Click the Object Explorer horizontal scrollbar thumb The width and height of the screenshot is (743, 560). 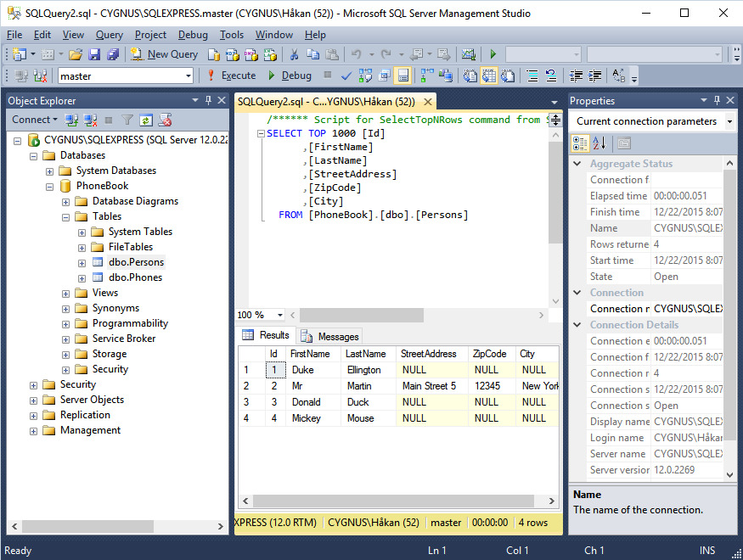[x=87, y=526]
